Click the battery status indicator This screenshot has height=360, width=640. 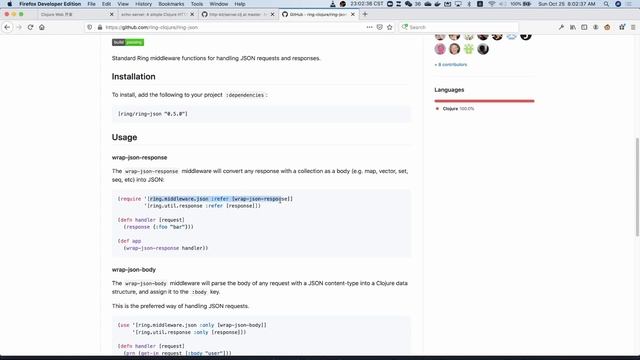coord(521,4)
